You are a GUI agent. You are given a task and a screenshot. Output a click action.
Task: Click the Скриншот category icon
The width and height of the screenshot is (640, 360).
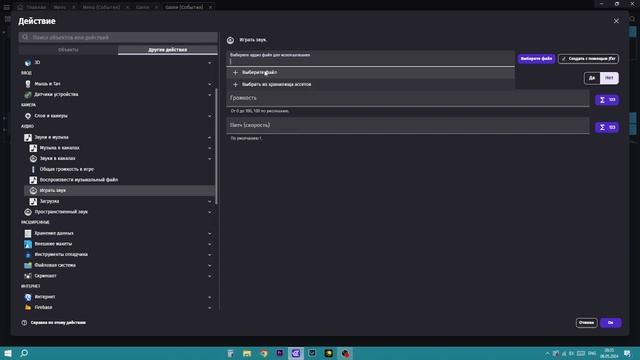tap(28, 276)
